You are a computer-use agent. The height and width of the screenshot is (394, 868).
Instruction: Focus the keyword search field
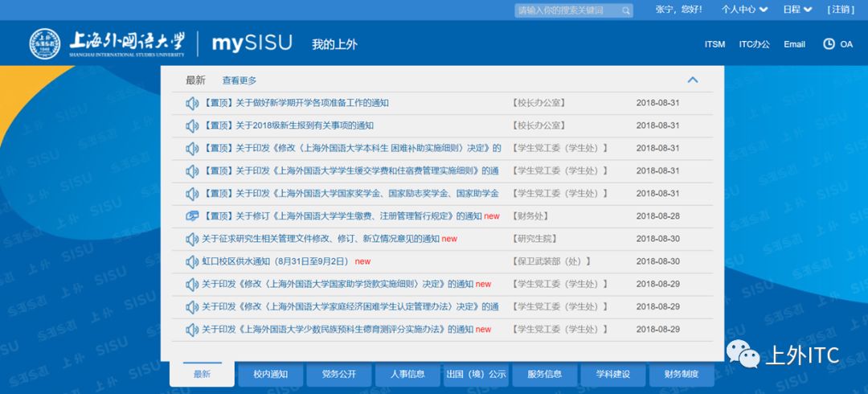click(x=574, y=10)
